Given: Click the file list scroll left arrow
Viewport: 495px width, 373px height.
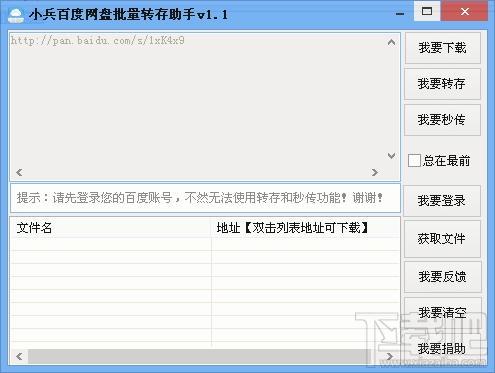Looking at the screenshot, I should click(x=19, y=356).
